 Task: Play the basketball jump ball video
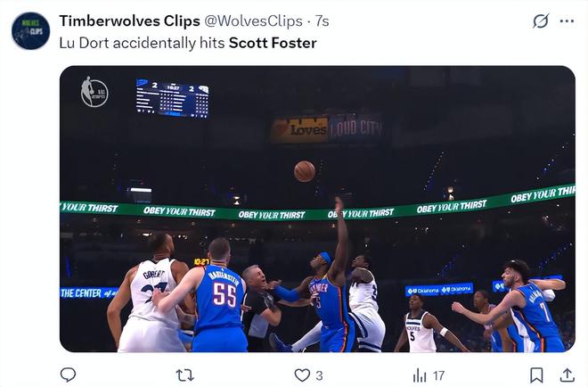pyautogui.click(x=317, y=209)
